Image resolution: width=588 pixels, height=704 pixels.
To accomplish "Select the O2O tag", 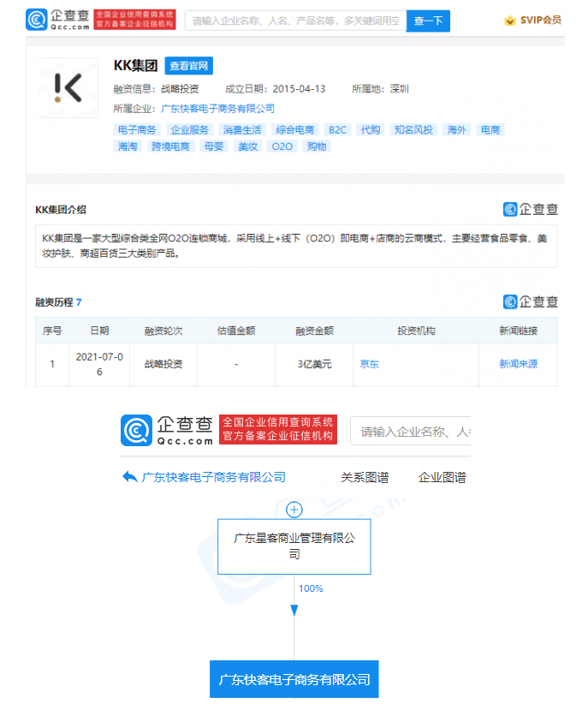I will 282,146.
